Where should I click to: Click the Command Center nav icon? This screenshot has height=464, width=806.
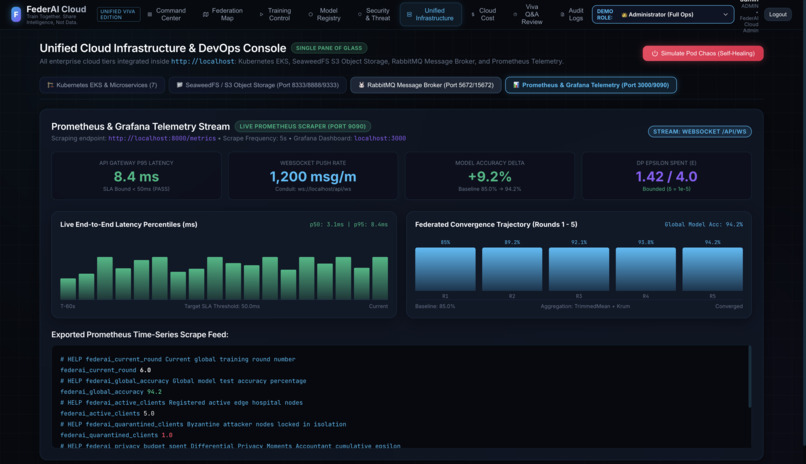point(150,14)
